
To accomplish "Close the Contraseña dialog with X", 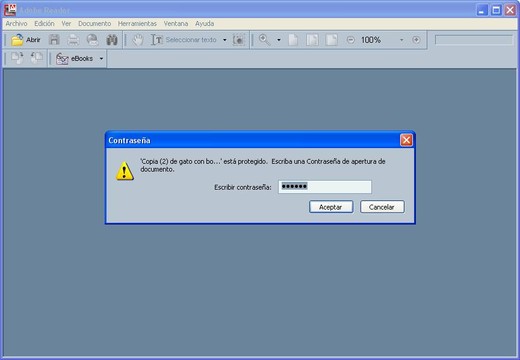I will click(406, 140).
